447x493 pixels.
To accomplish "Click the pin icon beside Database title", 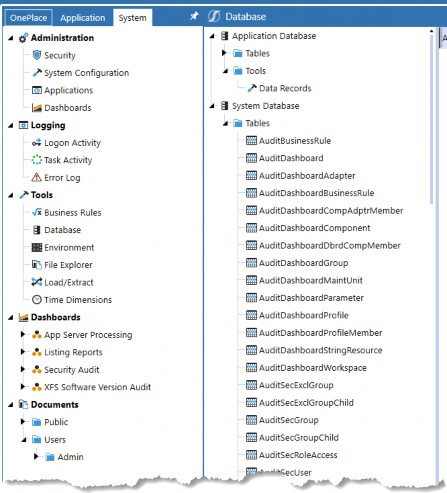I will (194, 16).
